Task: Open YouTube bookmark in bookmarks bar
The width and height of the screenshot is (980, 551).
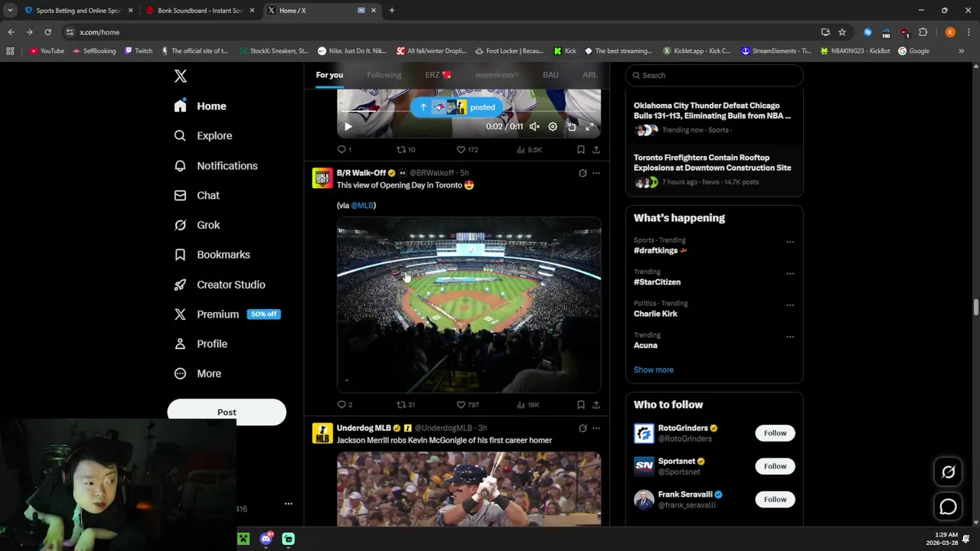Action: 47,51
